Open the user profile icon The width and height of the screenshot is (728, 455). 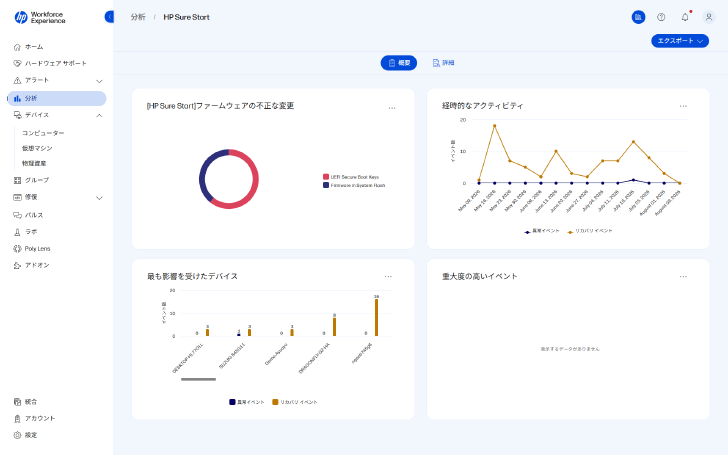coord(708,17)
